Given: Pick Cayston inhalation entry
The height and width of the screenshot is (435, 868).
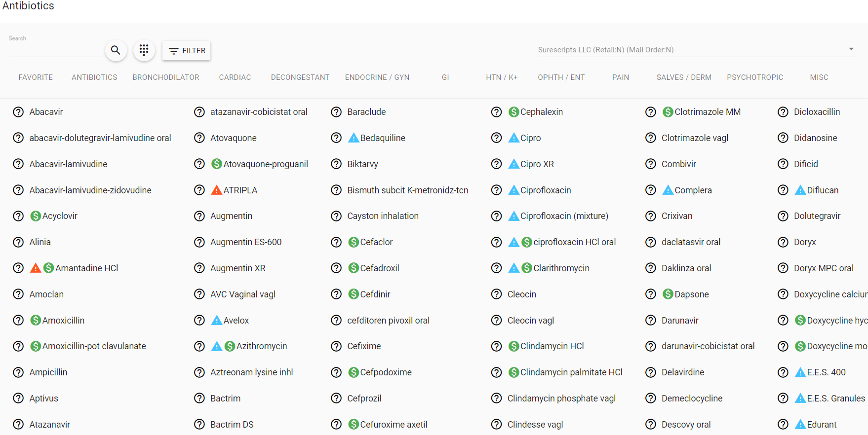Looking at the screenshot, I should coord(383,216).
